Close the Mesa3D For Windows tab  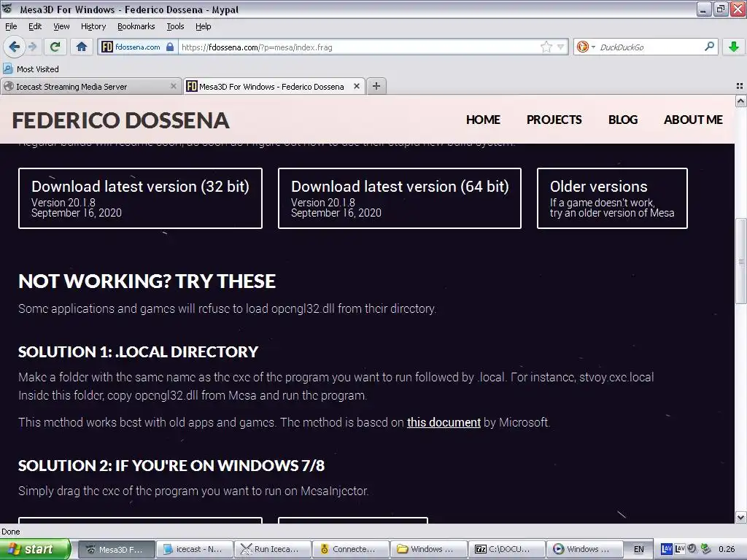(x=356, y=86)
